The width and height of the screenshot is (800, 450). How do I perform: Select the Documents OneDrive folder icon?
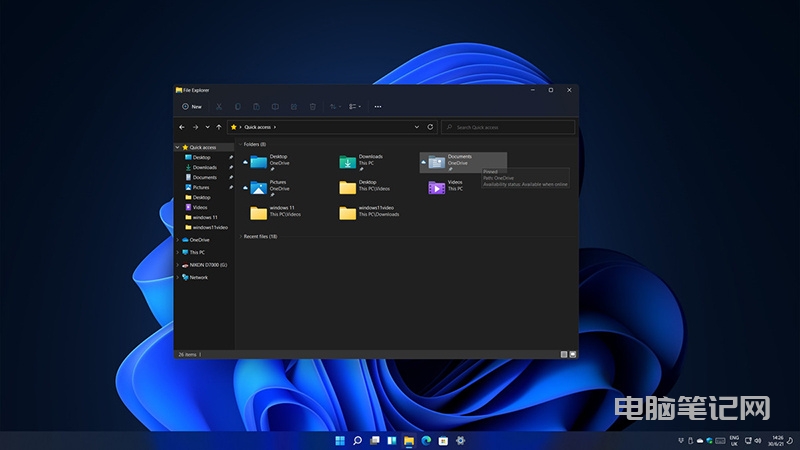click(436, 162)
